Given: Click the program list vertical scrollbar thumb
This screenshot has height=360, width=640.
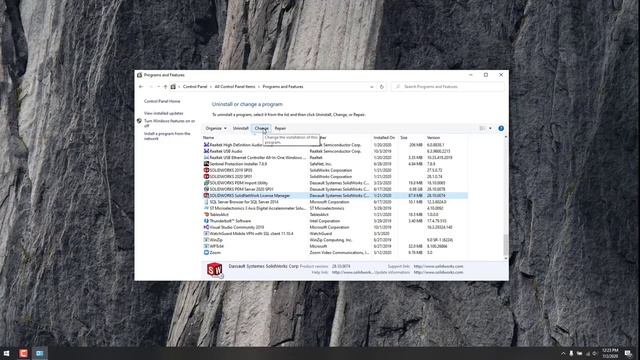Looking at the screenshot, I should [506, 244].
